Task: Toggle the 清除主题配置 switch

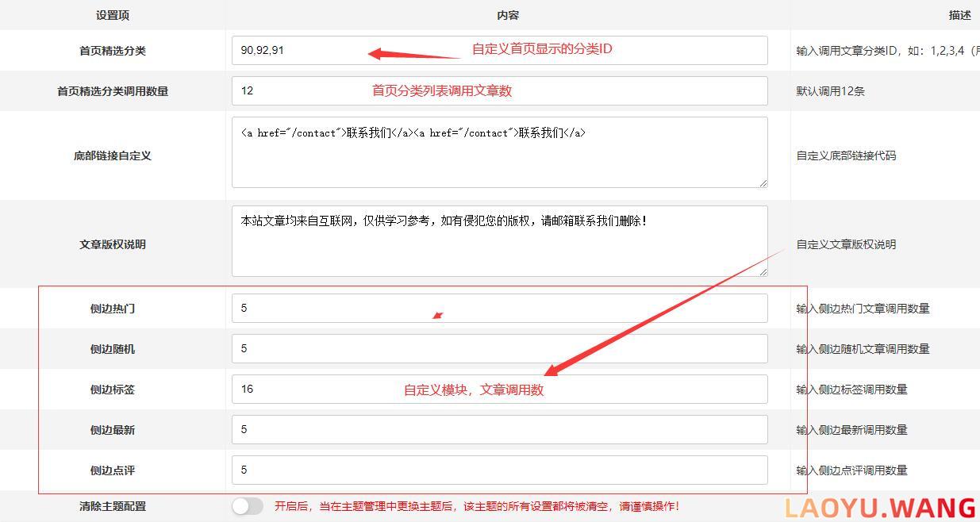Action: (248, 506)
